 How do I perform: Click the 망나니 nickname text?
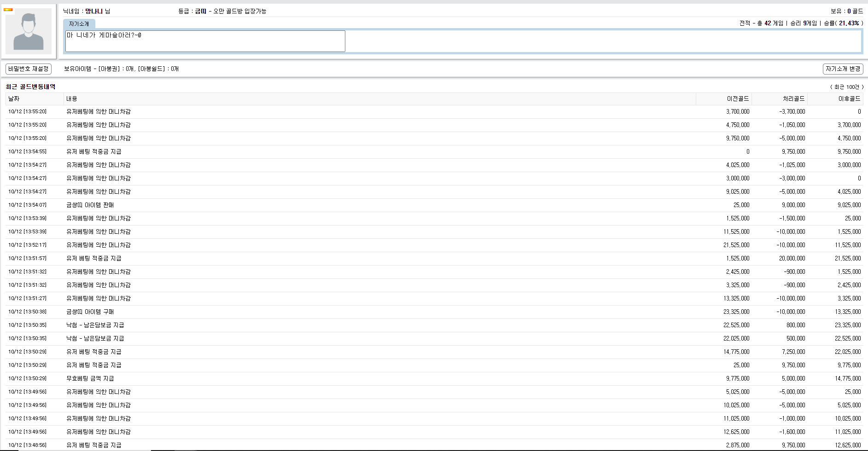(x=94, y=11)
